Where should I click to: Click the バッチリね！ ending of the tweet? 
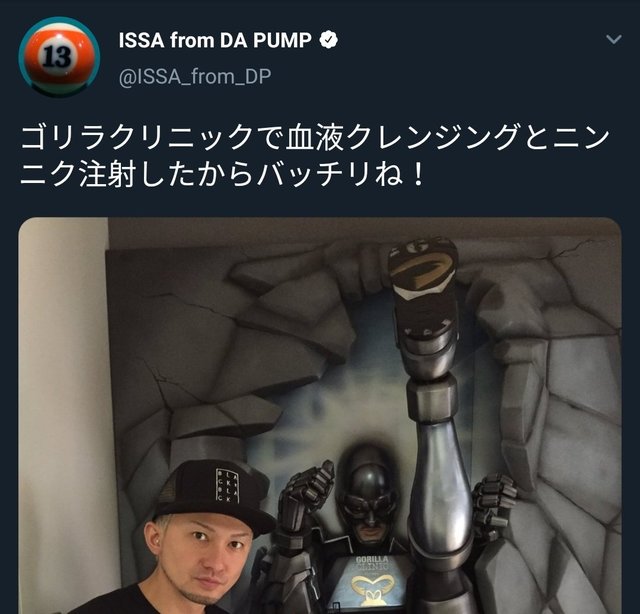[343, 174]
